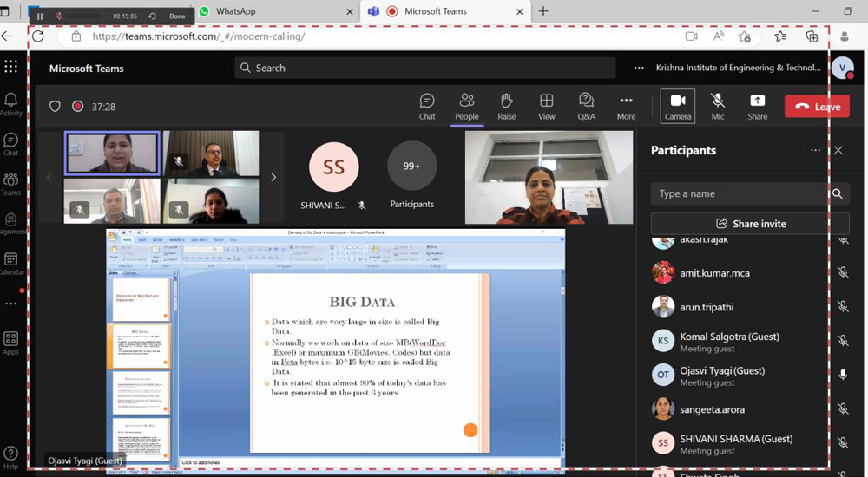Toggle Ojasvi Tyagi's microphone icon

(x=842, y=375)
